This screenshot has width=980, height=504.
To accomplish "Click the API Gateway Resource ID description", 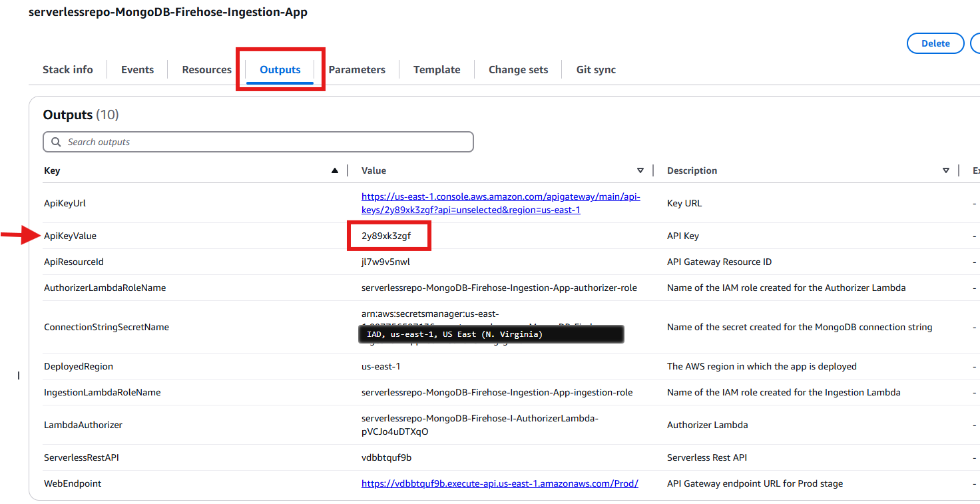I will point(720,262).
